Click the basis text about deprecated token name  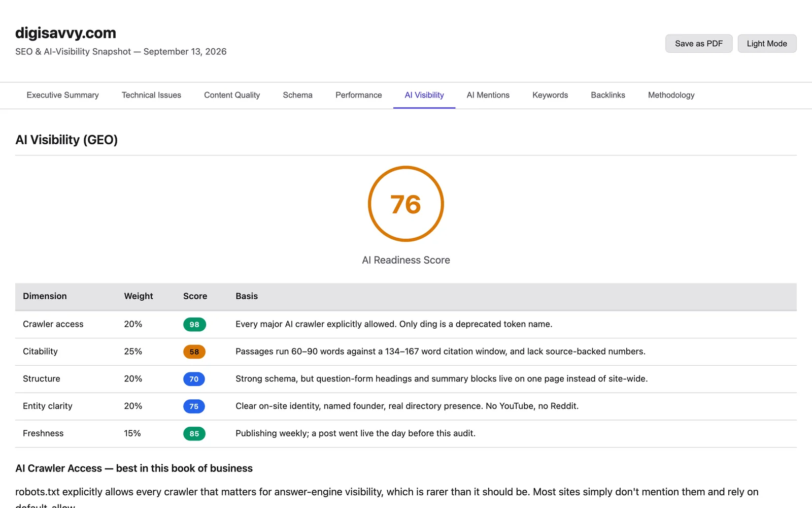click(394, 324)
